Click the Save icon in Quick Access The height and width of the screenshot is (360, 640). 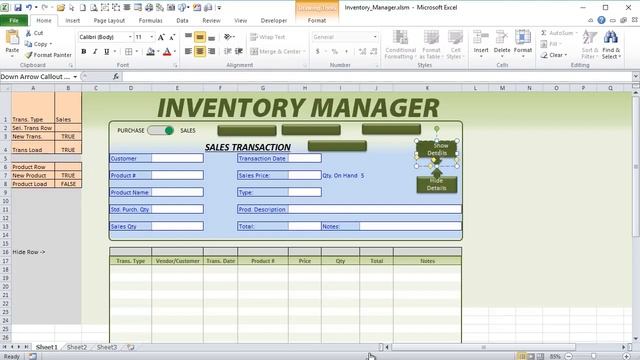[x=18, y=7]
